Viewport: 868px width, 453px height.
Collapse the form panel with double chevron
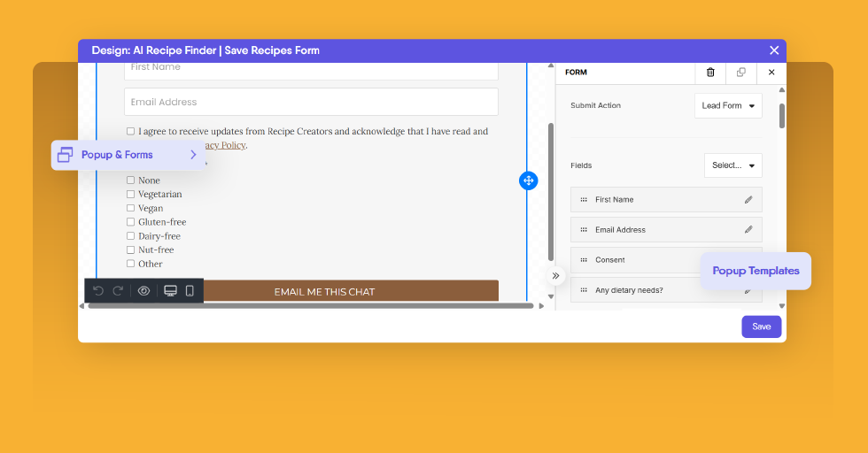555,276
